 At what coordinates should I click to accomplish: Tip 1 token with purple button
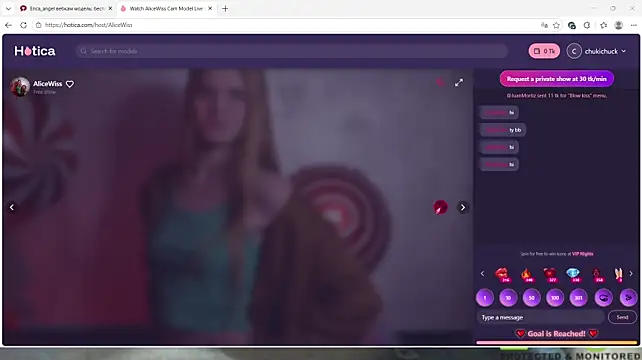[485, 298]
